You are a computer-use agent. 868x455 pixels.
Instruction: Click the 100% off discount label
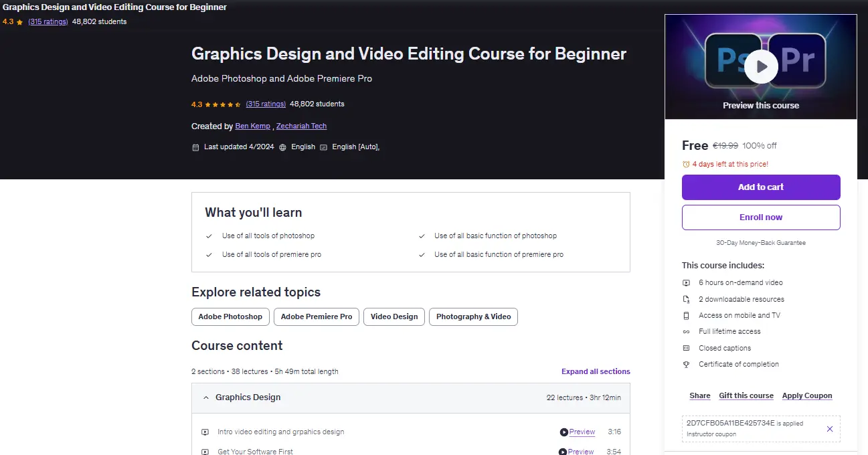[760, 146]
